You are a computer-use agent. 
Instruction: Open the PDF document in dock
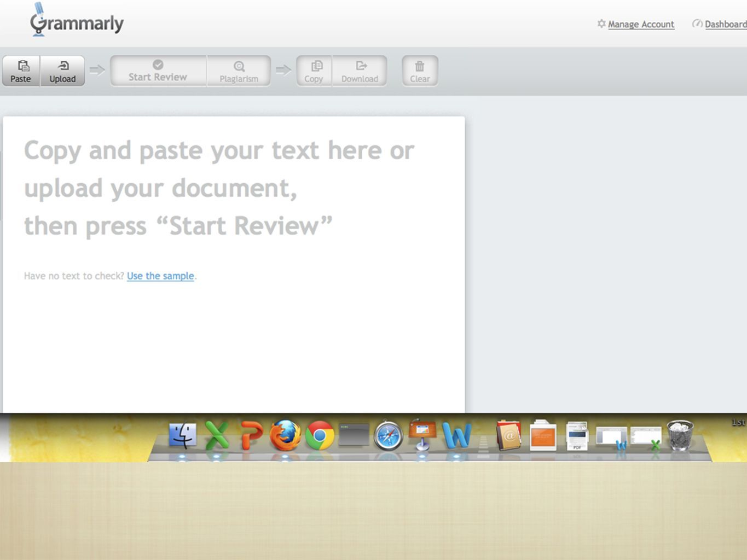pyautogui.click(x=577, y=436)
